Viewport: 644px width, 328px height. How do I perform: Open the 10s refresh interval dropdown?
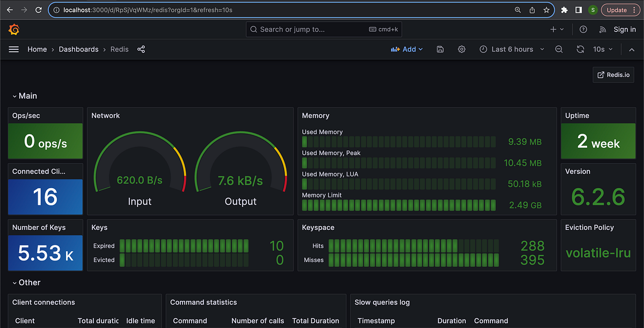tap(602, 49)
